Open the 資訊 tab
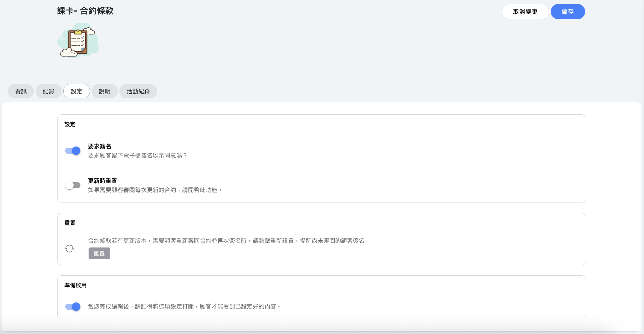Screen dimensions: 644x334 pos(21,91)
